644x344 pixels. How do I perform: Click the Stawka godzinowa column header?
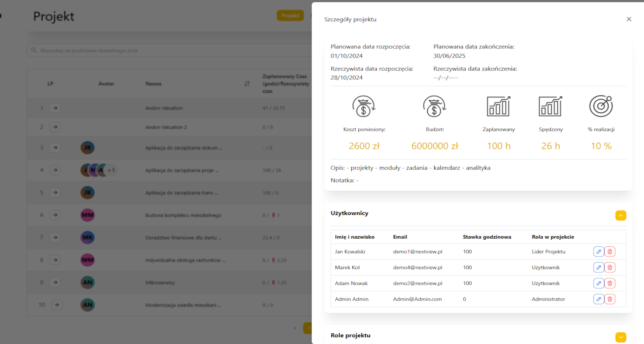(487, 237)
